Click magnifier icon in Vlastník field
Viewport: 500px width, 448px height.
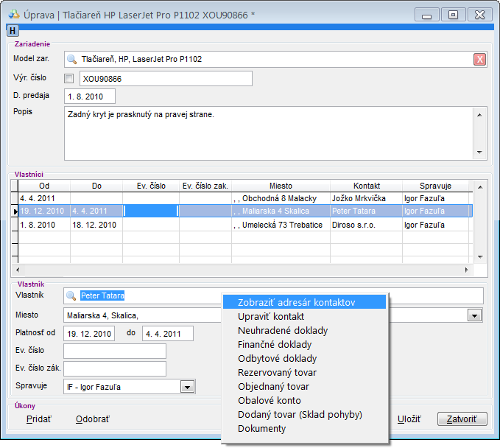click(71, 295)
